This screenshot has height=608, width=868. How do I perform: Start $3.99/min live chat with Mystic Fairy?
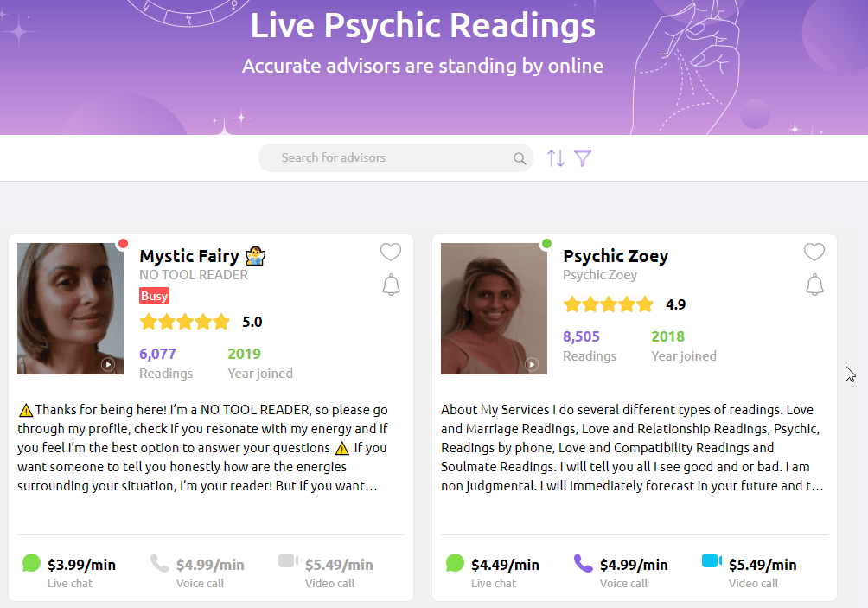point(69,572)
